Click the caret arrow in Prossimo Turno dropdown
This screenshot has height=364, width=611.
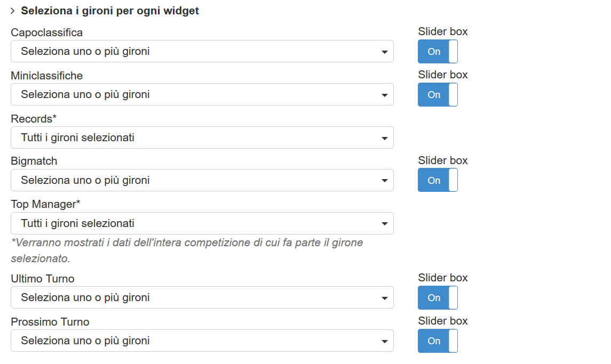click(385, 342)
